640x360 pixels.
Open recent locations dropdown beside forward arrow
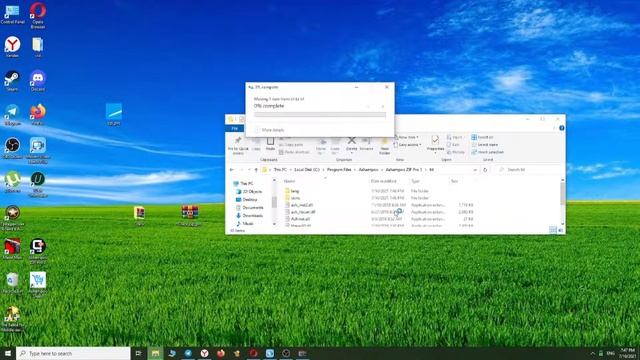point(249,170)
